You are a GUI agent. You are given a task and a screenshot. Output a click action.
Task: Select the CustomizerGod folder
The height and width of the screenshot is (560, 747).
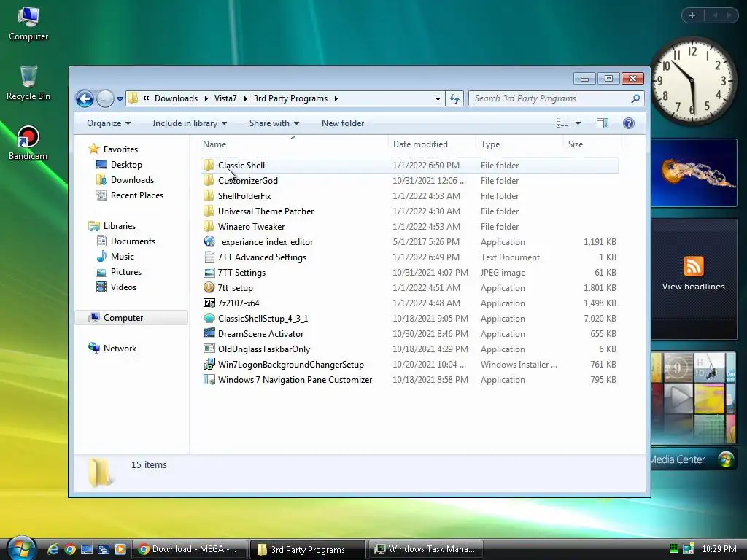pyautogui.click(x=410, y=181)
